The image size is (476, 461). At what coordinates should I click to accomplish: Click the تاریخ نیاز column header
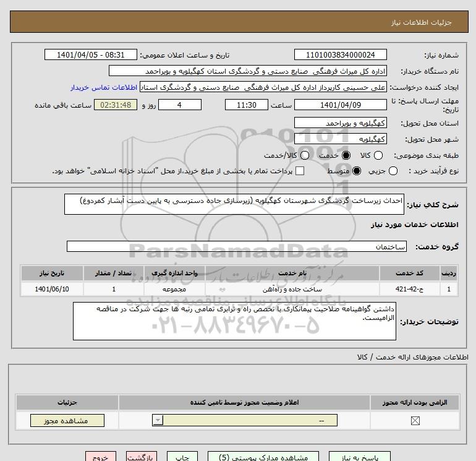(x=52, y=273)
